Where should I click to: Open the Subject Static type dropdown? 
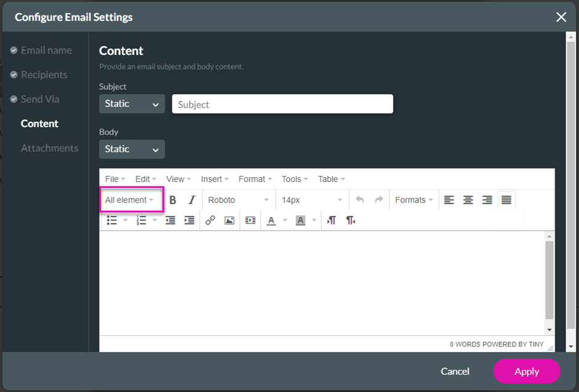(x=131, y=103)
